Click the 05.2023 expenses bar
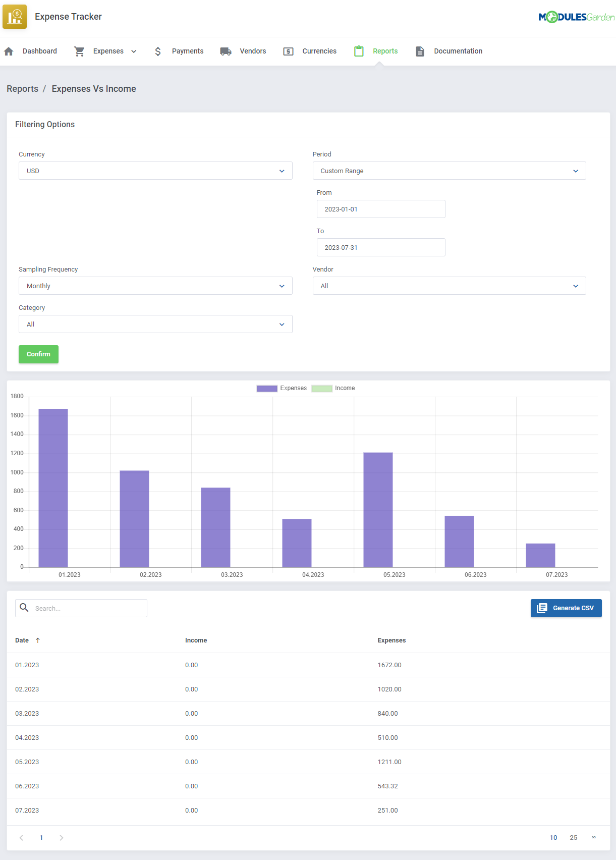Viewport: 616px width, 860px height. tap(378, 510)
